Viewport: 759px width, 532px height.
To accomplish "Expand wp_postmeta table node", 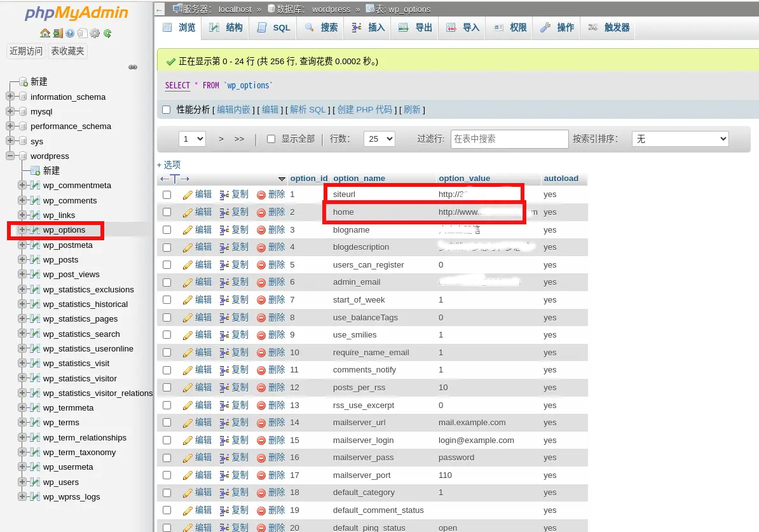I will (x=22, y=245).
